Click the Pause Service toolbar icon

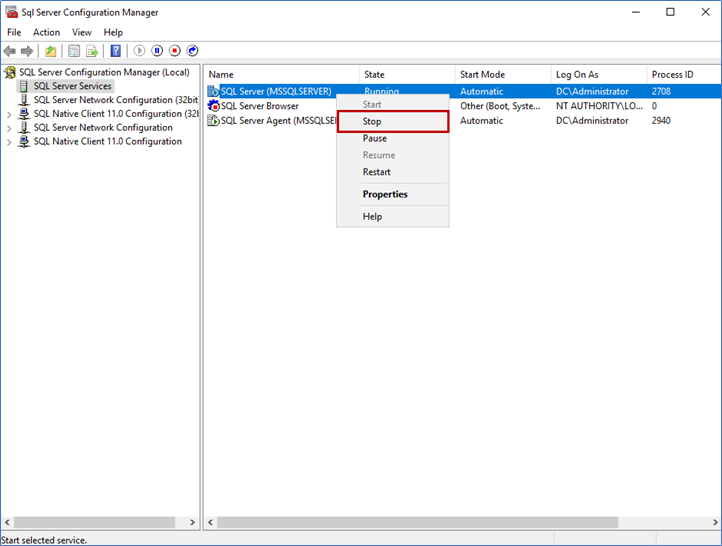(157, 51)
